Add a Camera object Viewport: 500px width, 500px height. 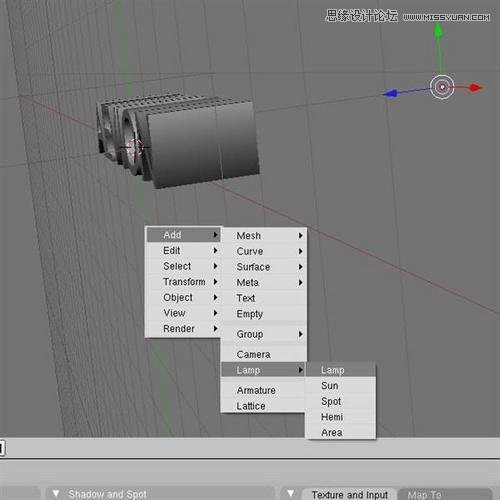click(264, 354)
